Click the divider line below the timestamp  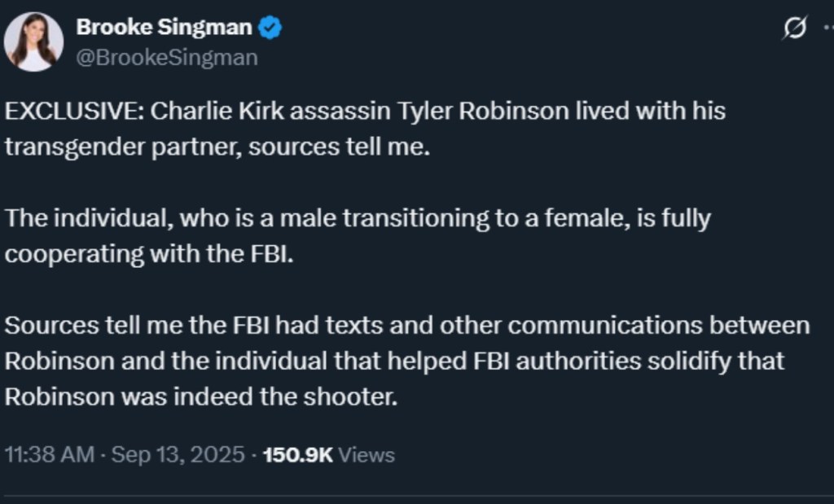pyautogui.click(x=417, y=494)
